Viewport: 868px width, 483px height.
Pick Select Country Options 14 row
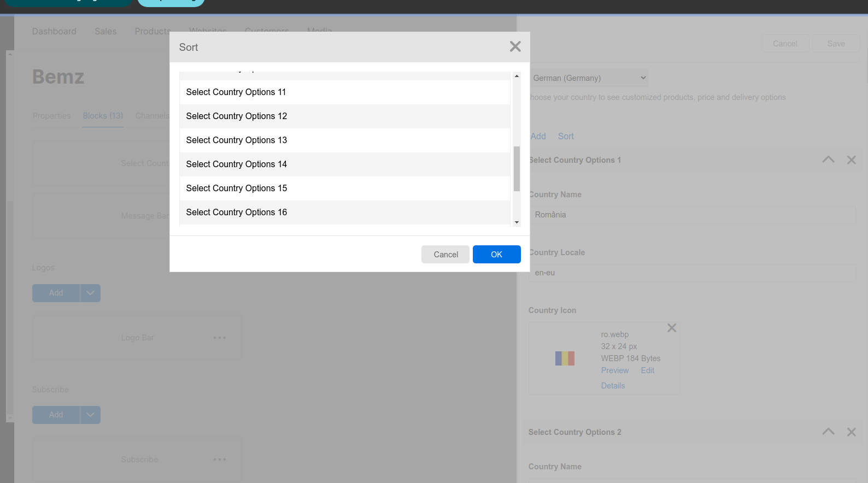pos(344,164)
